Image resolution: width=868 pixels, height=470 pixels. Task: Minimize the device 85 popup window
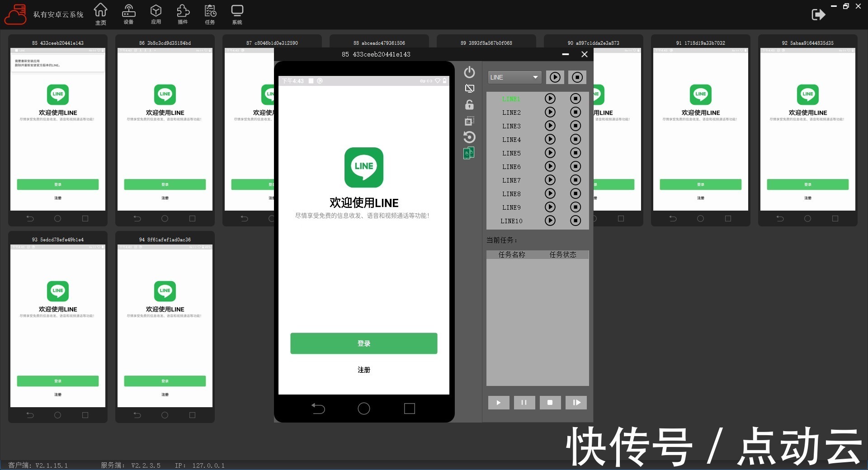[566, 54]
